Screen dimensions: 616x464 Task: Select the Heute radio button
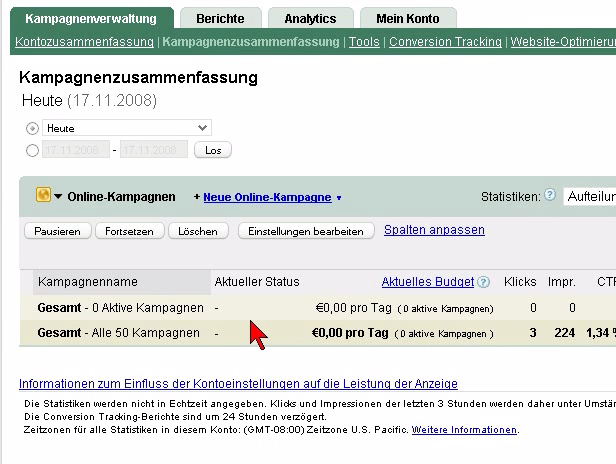click(x=33, y=128)
